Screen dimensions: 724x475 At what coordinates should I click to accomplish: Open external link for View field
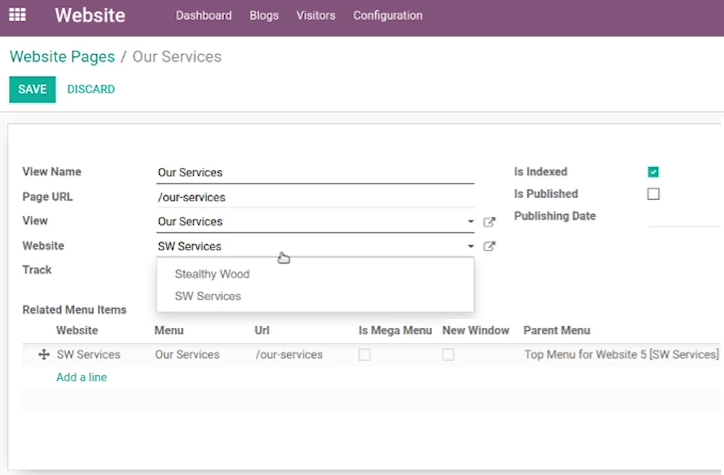click(x=489, y=222)
